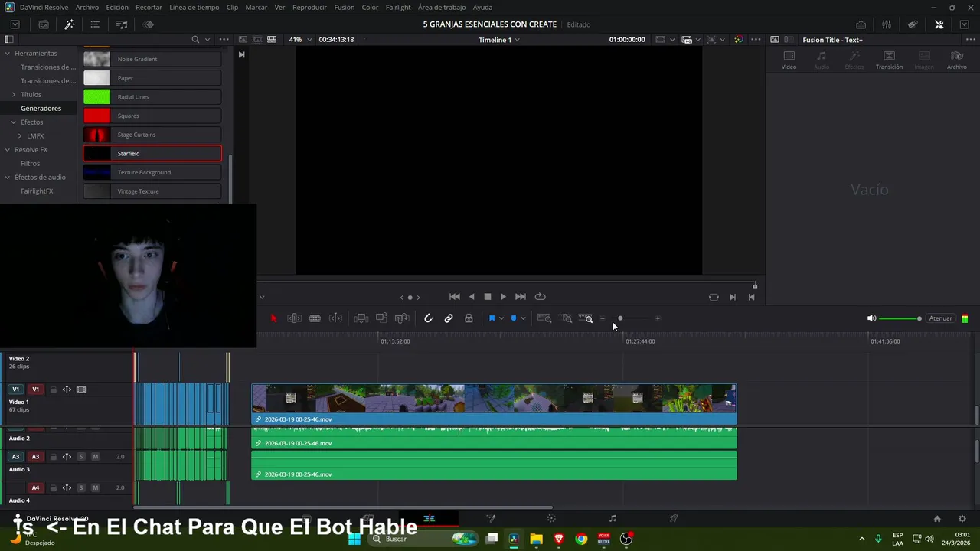Screen dimensions: 980x551
Task: Expand the Títulos tree item
Action: click(14, 95)
